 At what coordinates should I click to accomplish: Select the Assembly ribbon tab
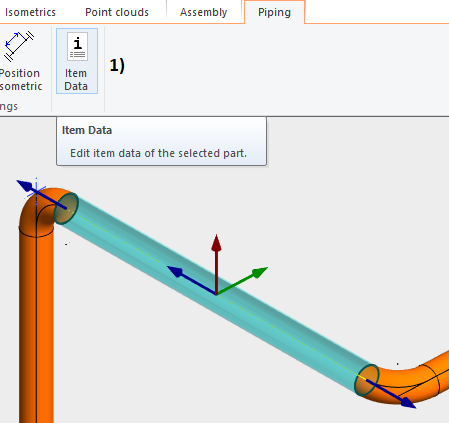pyautogui.click(x=204, y=12)
